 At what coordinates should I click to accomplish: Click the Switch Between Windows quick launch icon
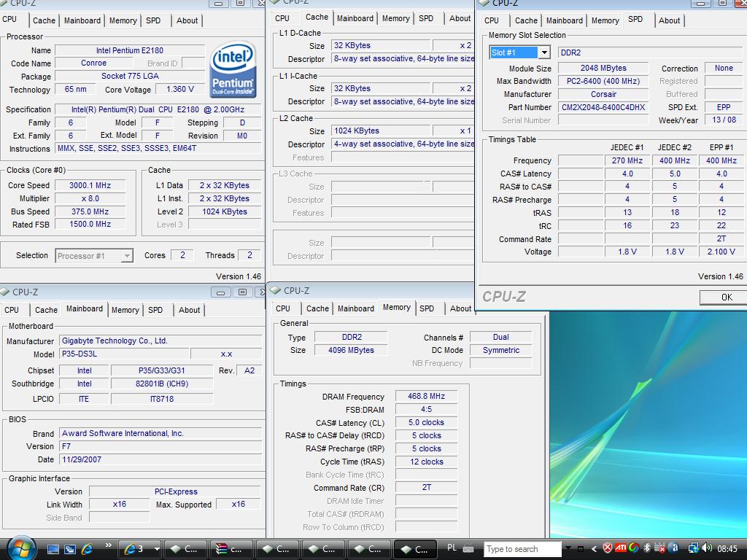[x=70, y=549]
